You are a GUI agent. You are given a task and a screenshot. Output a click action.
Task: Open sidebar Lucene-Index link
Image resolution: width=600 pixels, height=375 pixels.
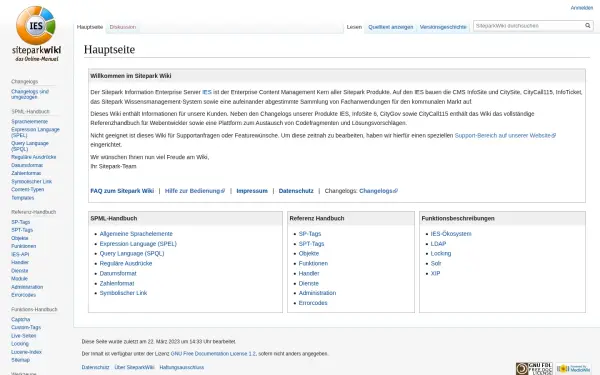click(26, 352)
